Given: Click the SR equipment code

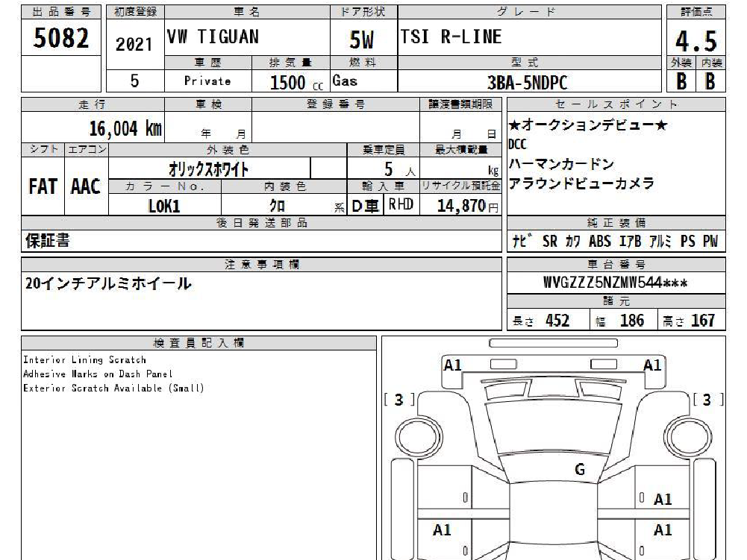Looking at the screenshot, I should [x=550, y=242].
